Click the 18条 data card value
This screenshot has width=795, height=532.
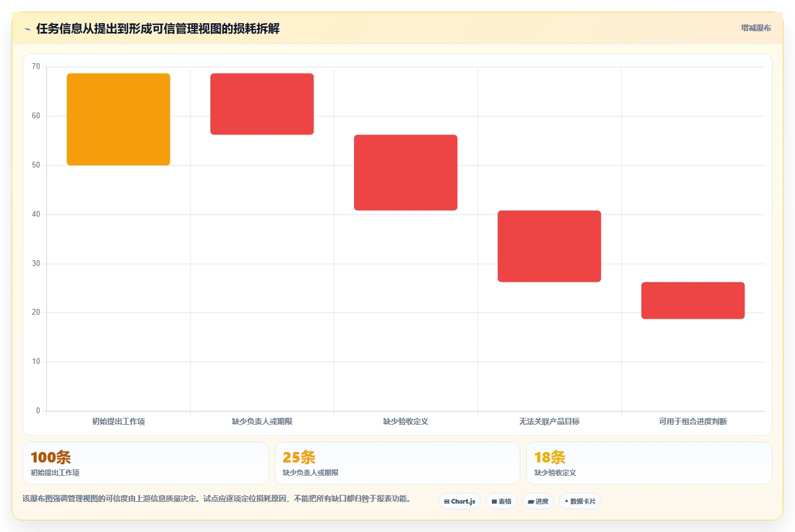point(550,457)
